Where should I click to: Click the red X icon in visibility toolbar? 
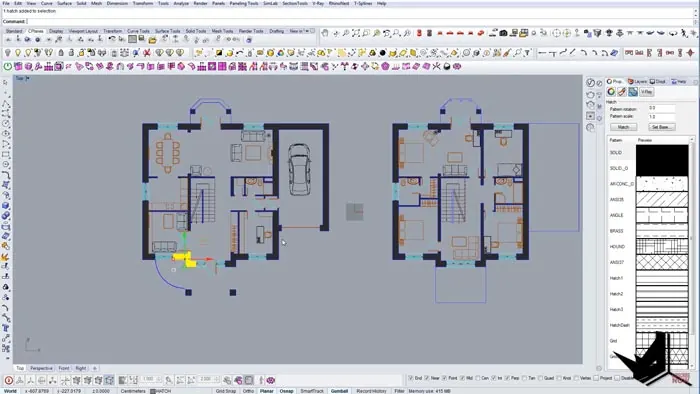[x=146, y=53]
